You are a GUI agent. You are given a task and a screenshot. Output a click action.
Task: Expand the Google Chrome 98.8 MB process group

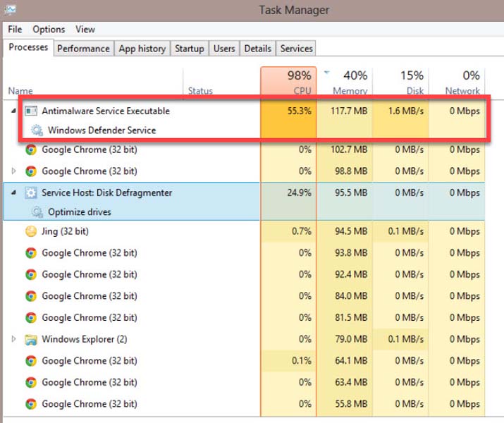coord(13,171)
